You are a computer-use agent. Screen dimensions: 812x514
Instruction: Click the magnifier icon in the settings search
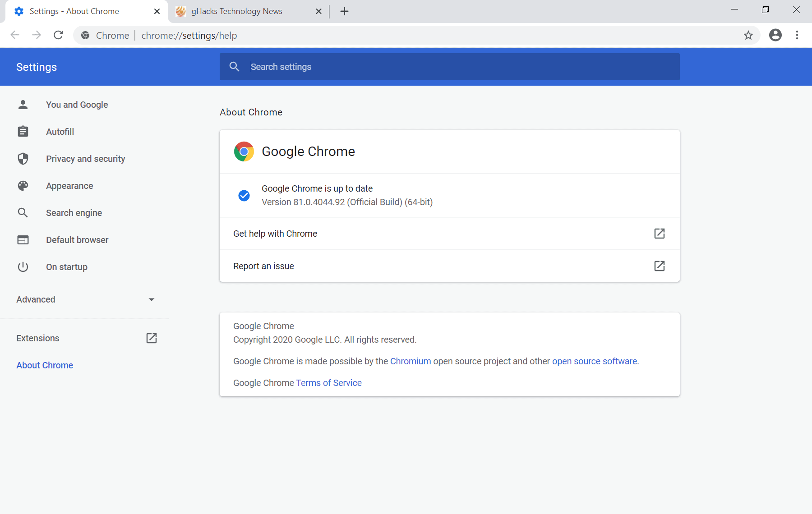click(x=234, y=67)
